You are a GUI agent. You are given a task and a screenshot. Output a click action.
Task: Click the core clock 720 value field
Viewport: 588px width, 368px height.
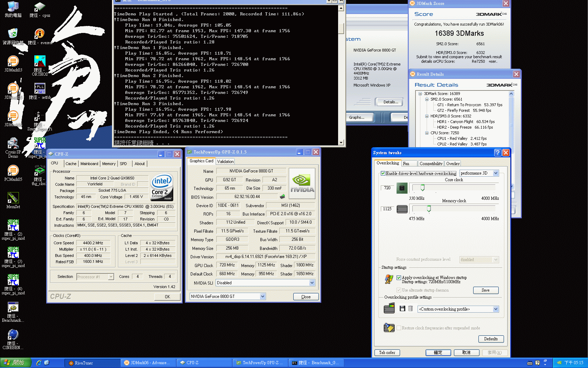tap(387, 188)
